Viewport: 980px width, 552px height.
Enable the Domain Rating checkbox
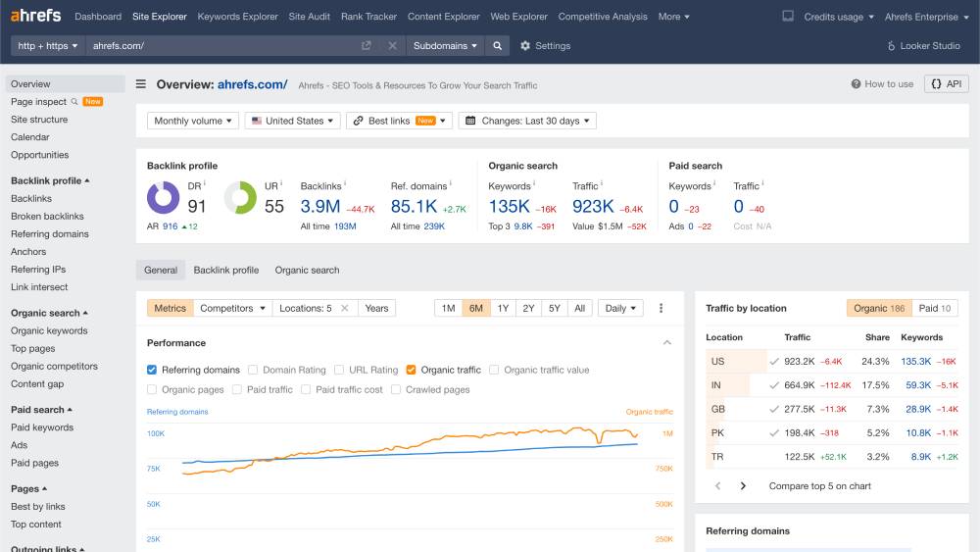pyautogui.click(x=253, y=370)
